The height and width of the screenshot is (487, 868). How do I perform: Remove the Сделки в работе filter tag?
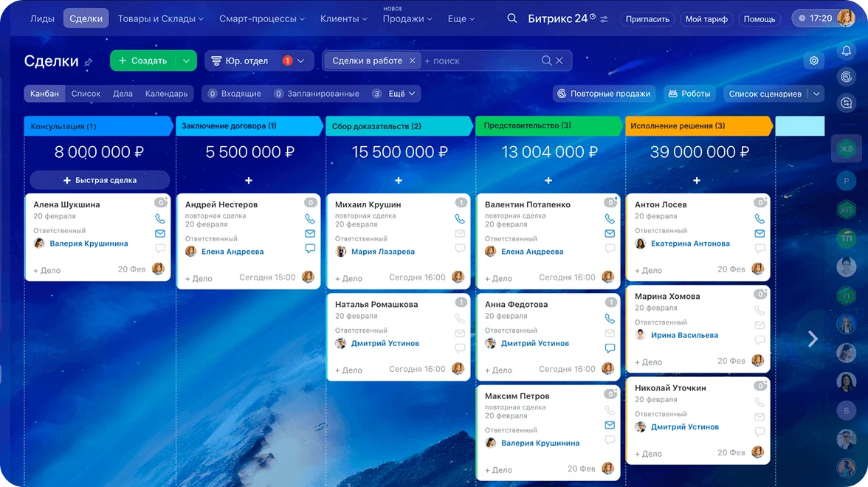412,61
